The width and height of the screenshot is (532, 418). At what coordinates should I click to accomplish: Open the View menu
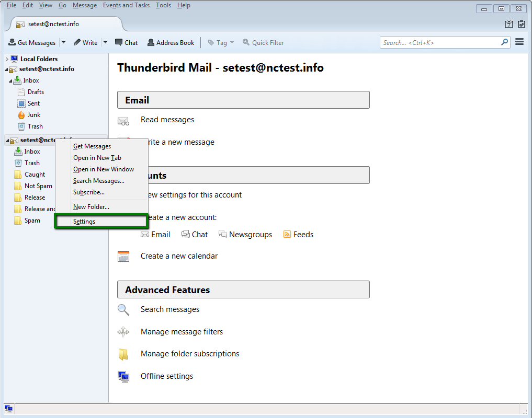46,5
